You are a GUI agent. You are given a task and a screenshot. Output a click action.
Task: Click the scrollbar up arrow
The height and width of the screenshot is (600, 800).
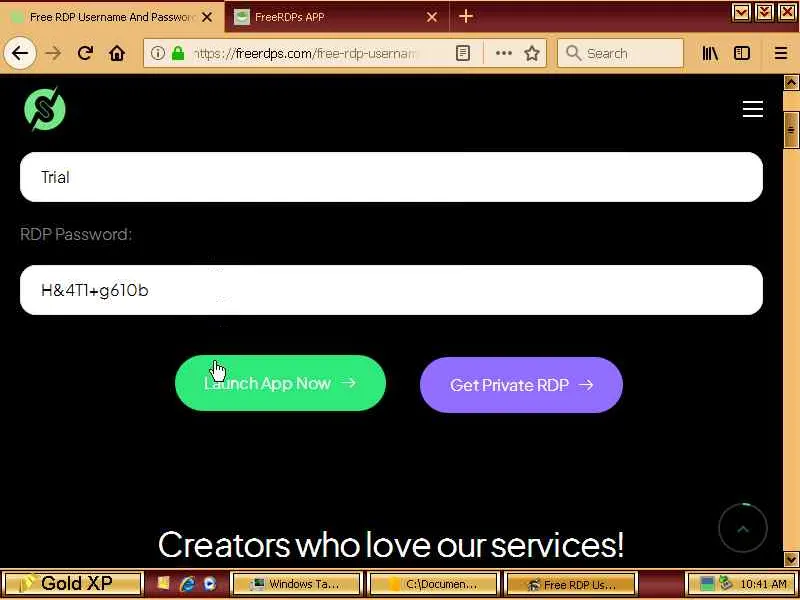coord(791,83)
